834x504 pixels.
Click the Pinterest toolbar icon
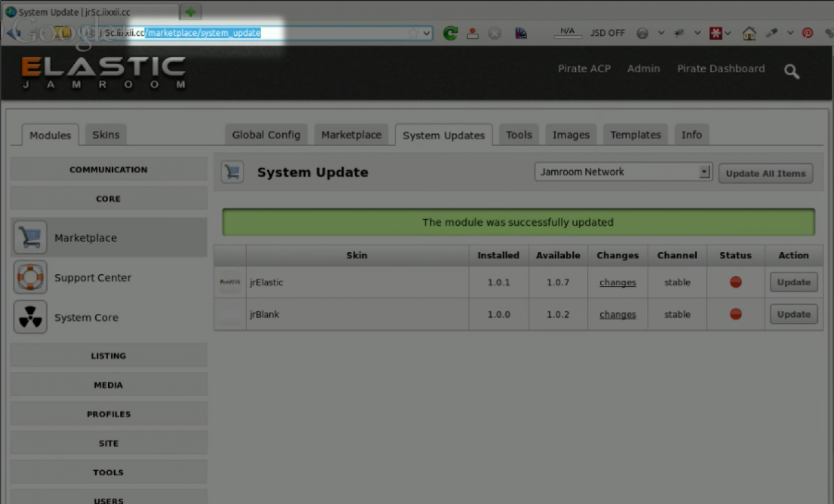tap(807, 33)
